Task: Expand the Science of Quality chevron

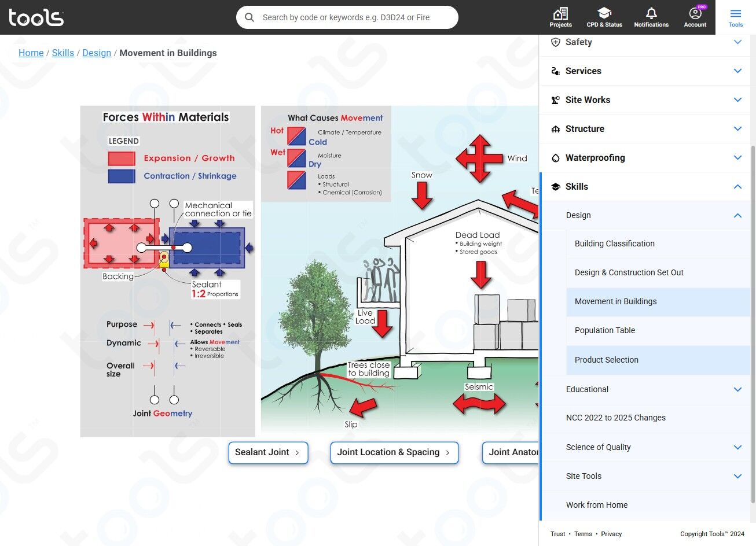Action: (x=737, y=447)
